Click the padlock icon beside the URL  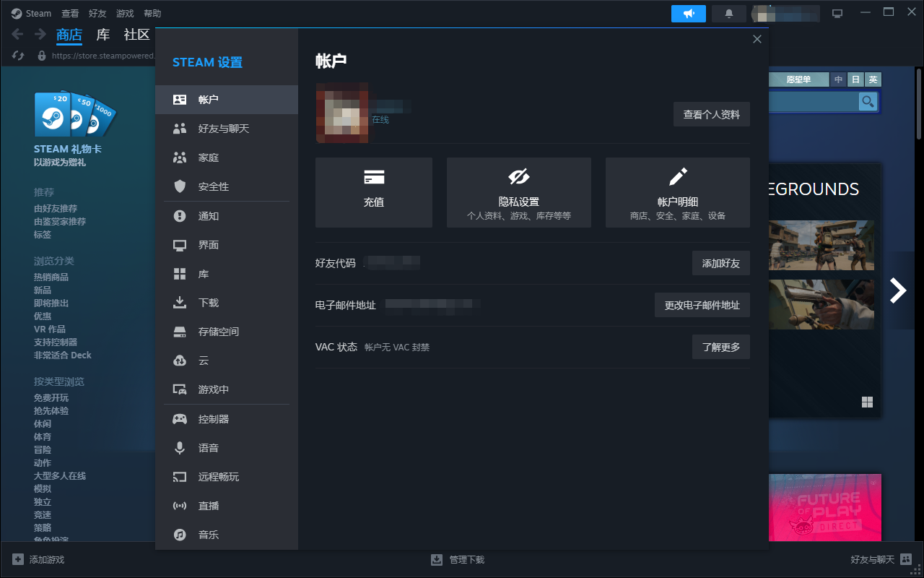click(42, 55)
